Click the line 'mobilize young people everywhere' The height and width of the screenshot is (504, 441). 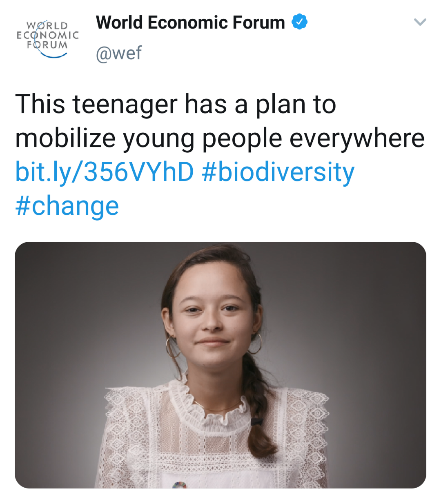click(220, 138)
